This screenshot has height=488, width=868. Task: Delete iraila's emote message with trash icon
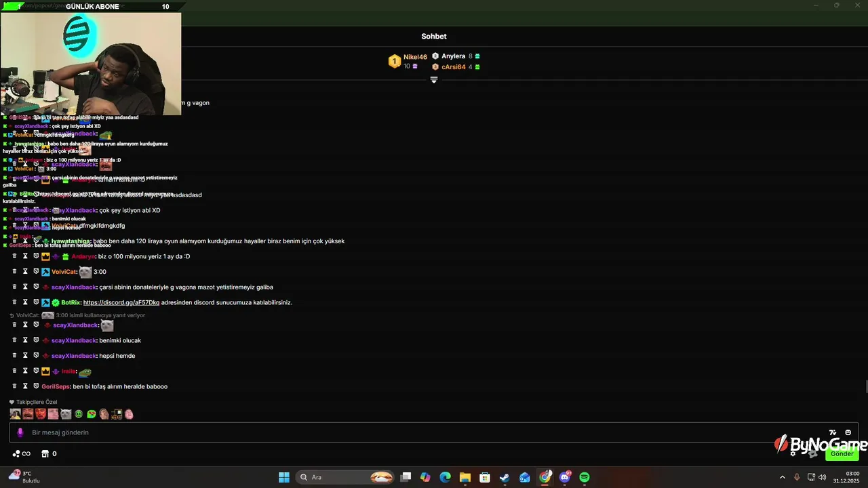pos(14,371)
